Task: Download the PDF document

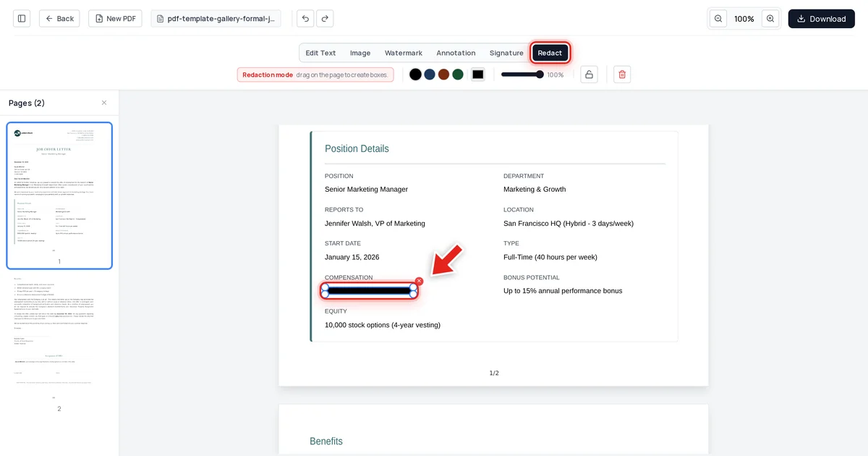Action: (x=821, y=19)
